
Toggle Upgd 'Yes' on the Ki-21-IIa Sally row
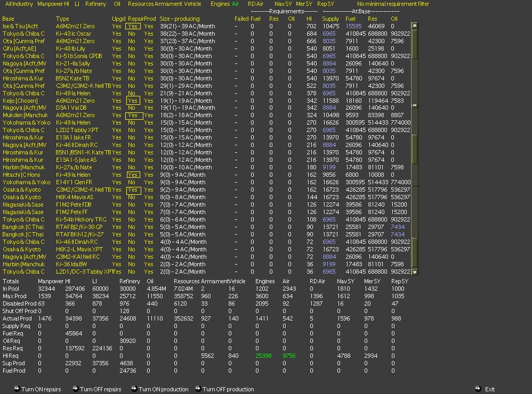(x=116, y=63)
